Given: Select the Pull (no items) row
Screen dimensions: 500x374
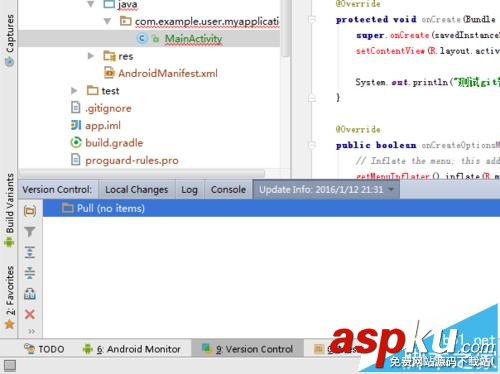Looking at the screenshot, I should [271, 208].
